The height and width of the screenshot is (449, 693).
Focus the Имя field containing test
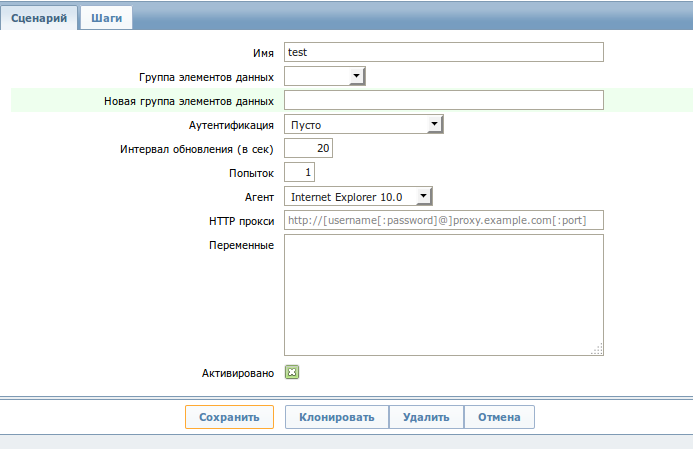pyautogui.click(x=444, y=52)
